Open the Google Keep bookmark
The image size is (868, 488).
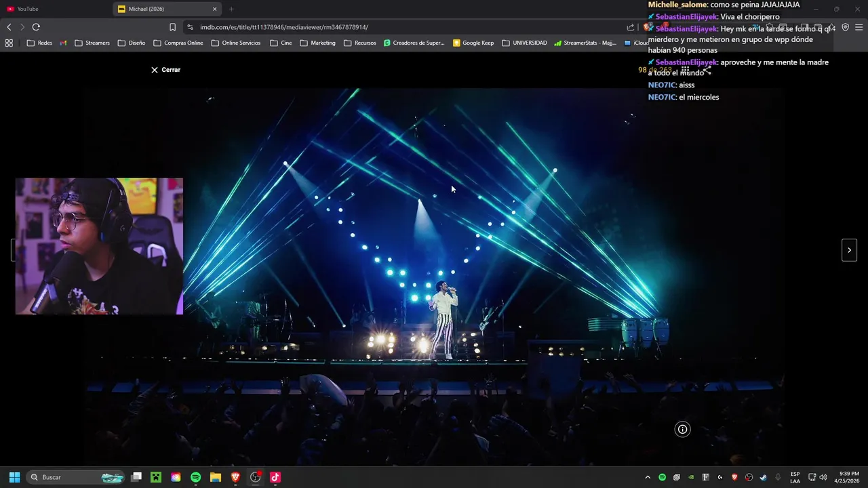(x=473, y=43)
